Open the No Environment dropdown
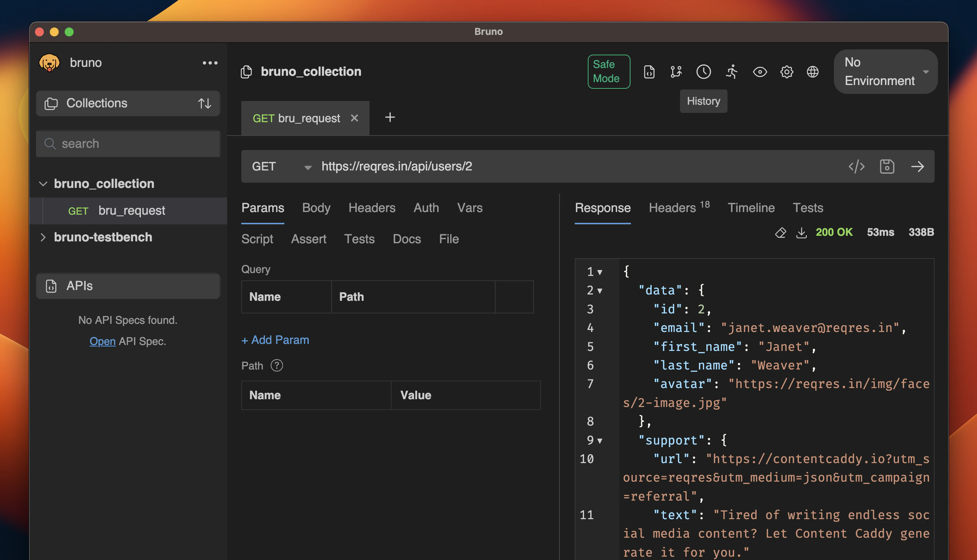The image size is (977, 560). click(x=886, y=72)
